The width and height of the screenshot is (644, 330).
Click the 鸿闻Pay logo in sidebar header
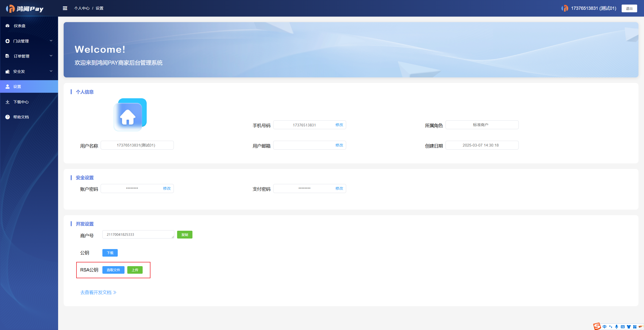point(25,9)
